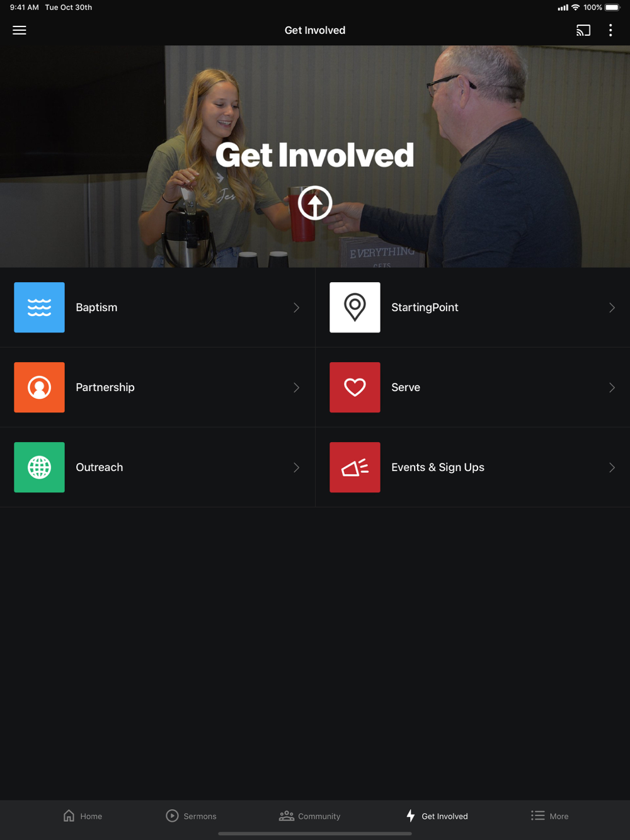This screenshot has width=630, height=840.
Task: Open the hamburger menu
Action: coord(20,30)
